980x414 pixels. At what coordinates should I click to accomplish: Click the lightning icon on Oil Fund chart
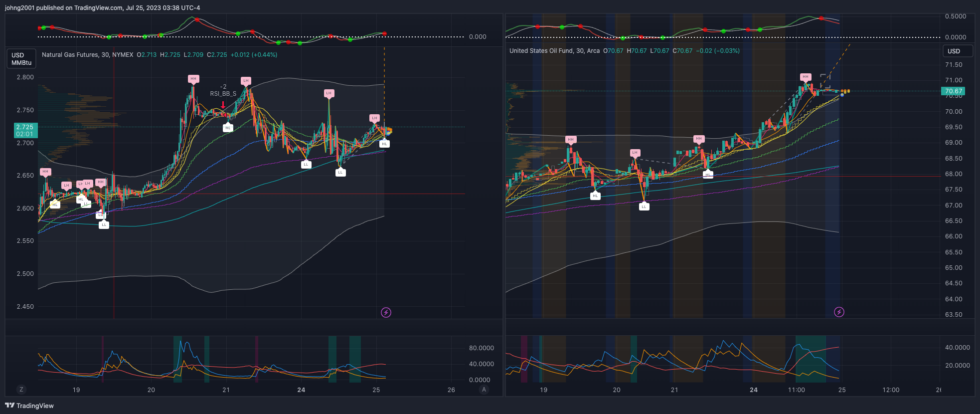pos(839,312)
